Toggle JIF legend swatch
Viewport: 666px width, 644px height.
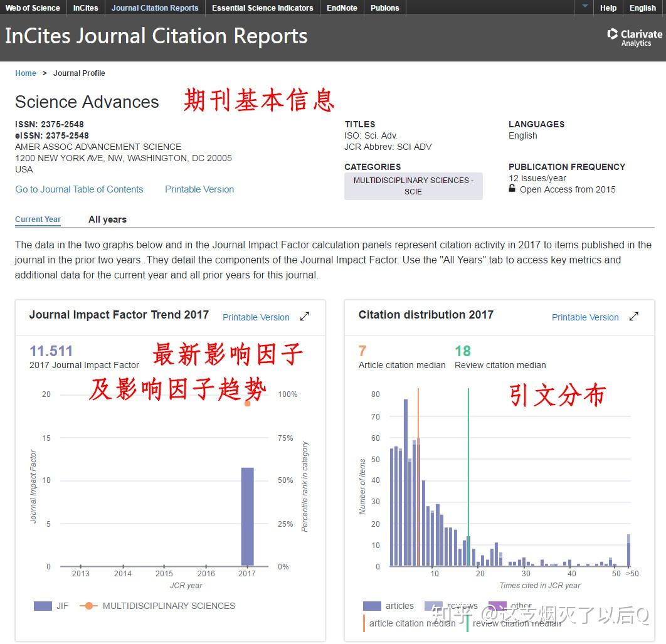pos(43,606)
